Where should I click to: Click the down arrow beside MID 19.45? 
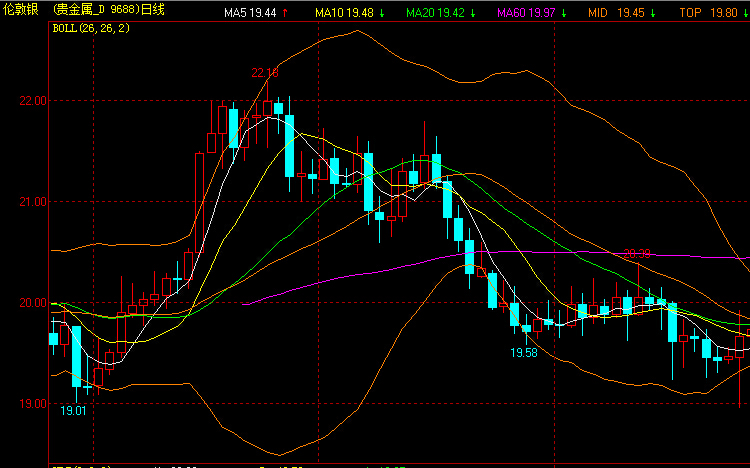click(x=653, y=13)
